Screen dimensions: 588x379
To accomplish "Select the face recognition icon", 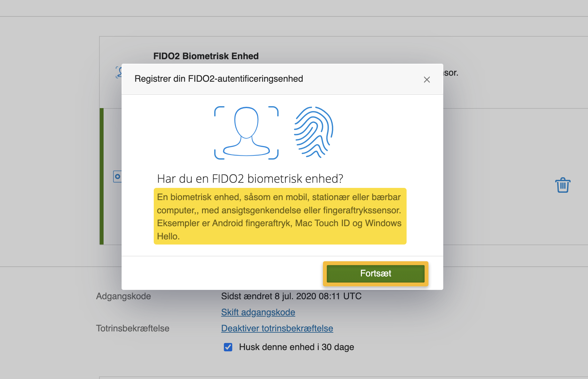I will [x=246, y=132].
